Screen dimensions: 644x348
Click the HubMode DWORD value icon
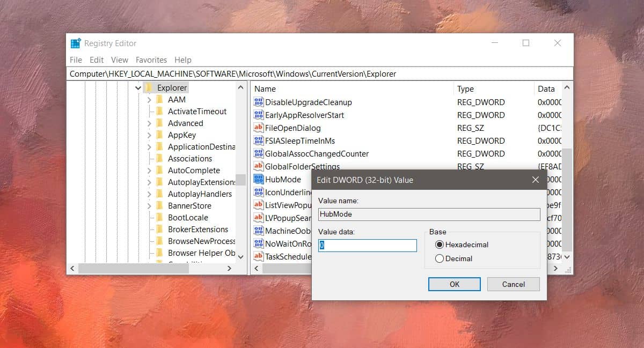(x=259, y=179)
